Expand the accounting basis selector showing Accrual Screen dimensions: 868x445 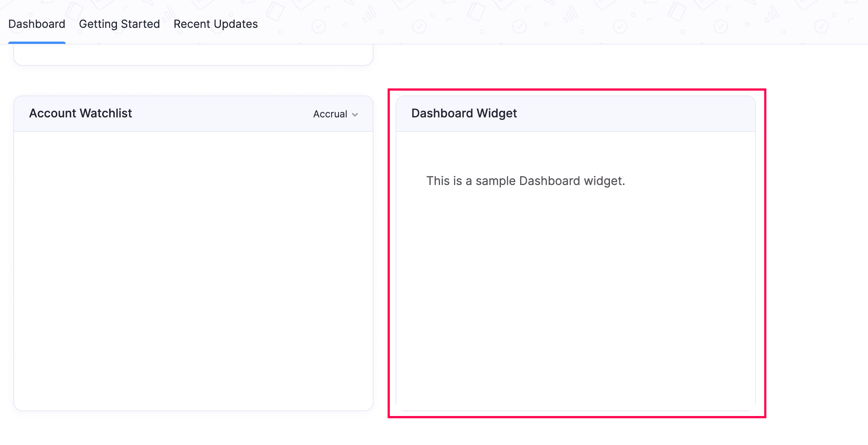coord(335,114)
